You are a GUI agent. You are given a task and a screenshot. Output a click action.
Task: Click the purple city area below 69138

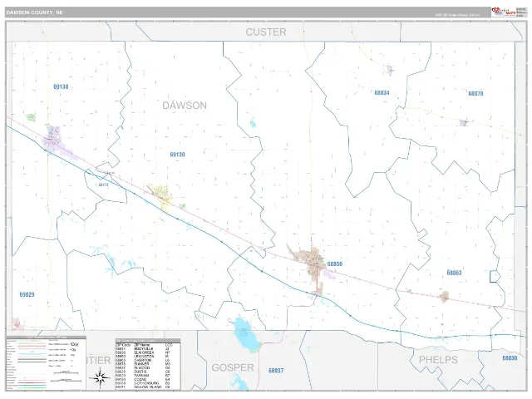coord(54,139)
